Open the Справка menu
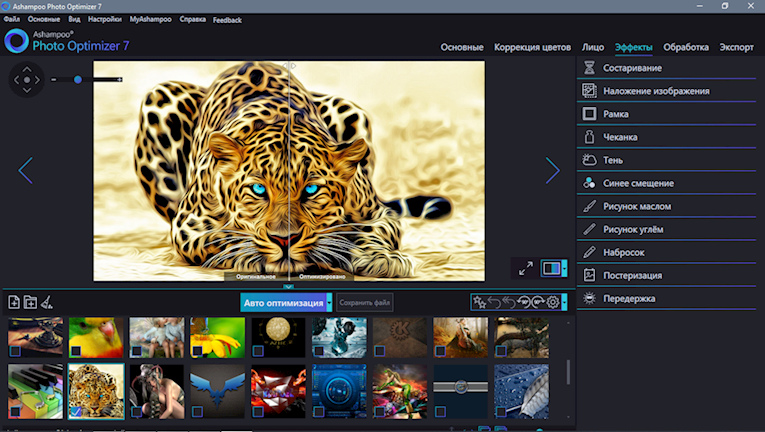765x432 pixels. click(x=192, y=20)
